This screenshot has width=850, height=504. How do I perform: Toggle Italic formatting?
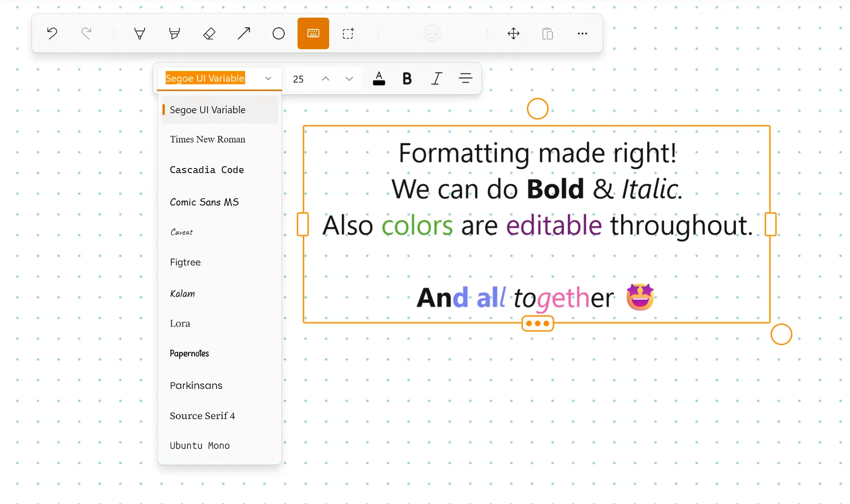pyautogui.click(x=436, y=78)
